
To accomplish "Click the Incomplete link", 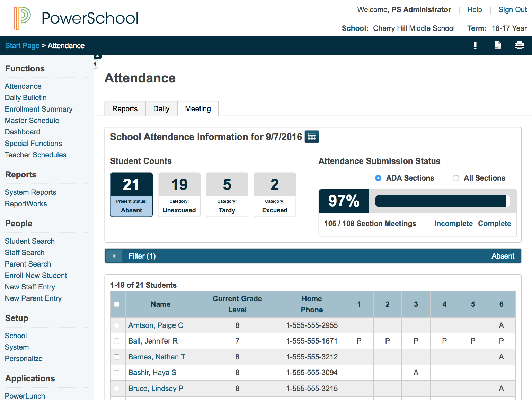I will (453, 224).
